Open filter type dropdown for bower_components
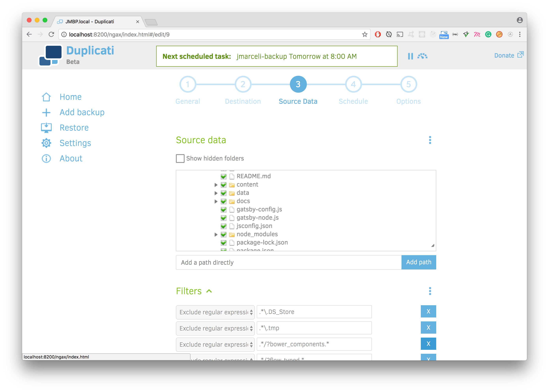 click(215, 344)
